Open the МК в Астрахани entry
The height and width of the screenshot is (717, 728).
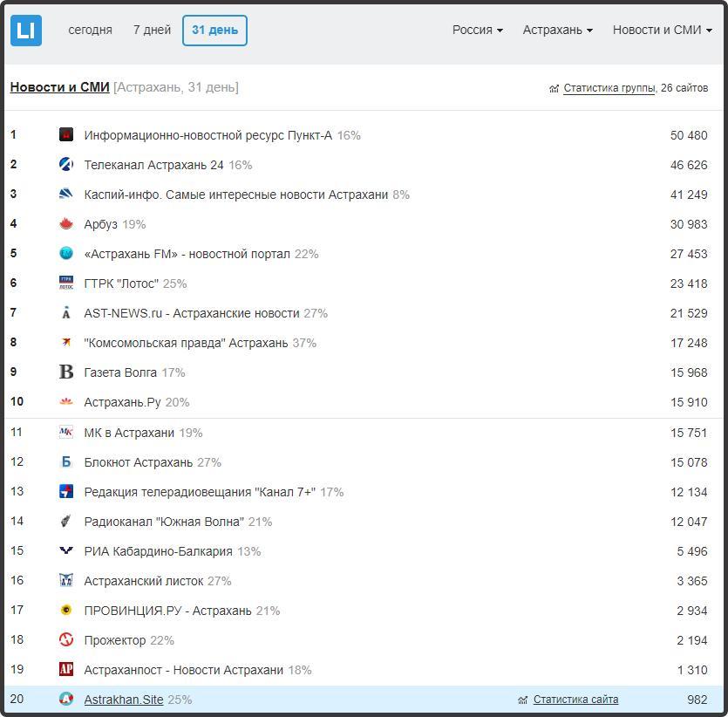129,433
